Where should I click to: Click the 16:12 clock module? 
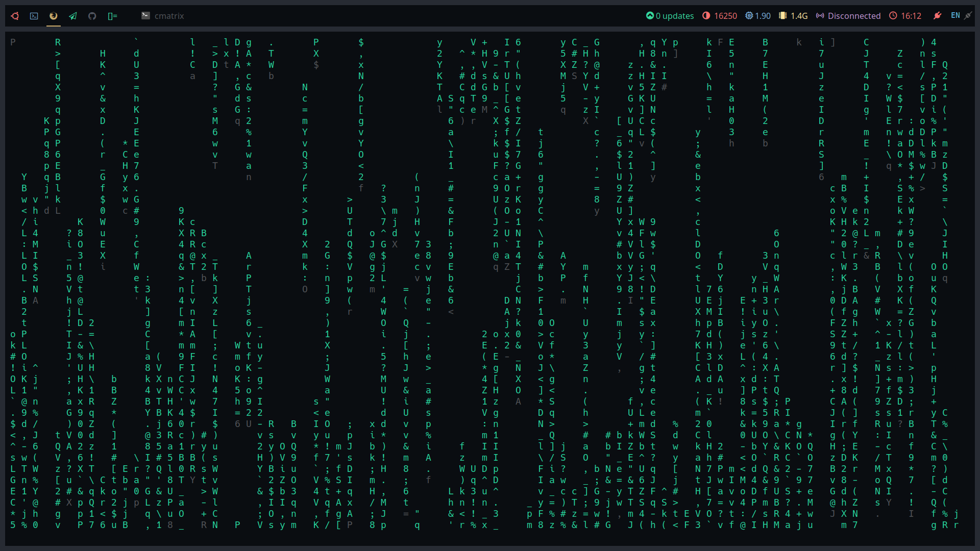click(x=911, y=16)
